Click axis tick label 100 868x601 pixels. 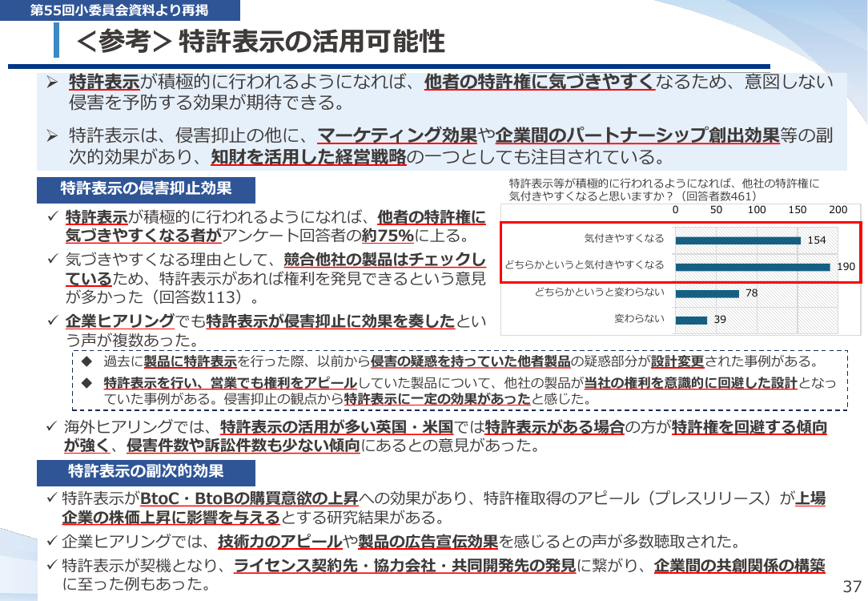[757, 210]
